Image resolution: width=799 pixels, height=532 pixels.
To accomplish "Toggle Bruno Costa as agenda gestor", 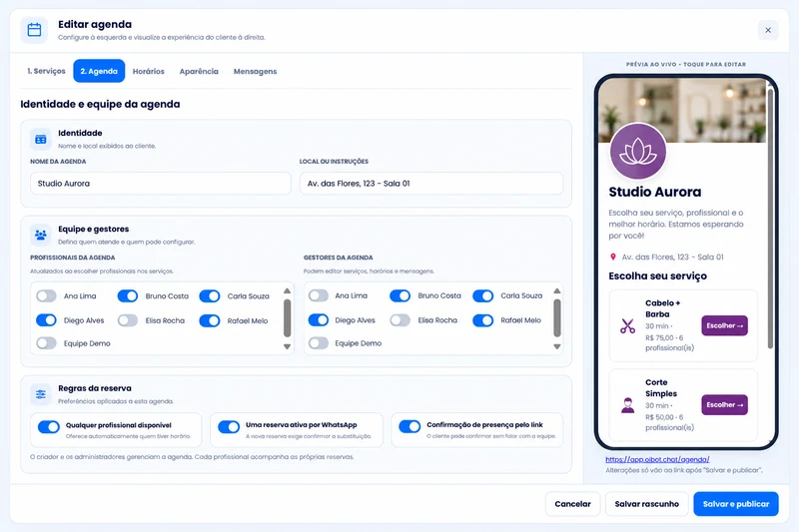I will (x=400, y=295).
